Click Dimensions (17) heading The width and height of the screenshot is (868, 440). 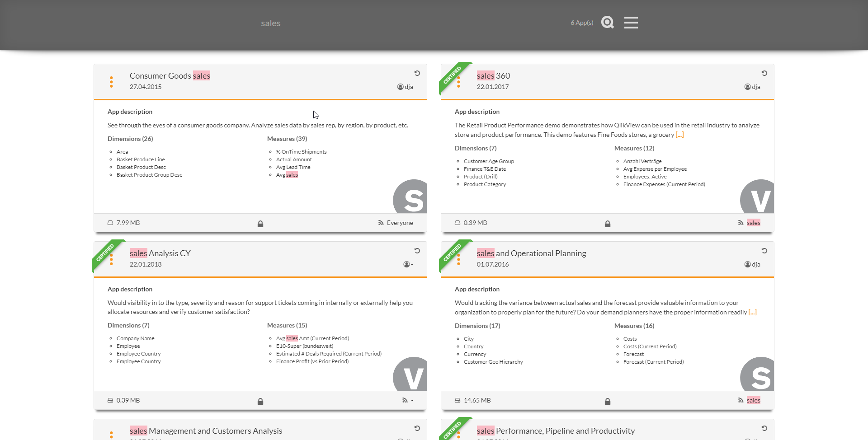pos(477,326)
